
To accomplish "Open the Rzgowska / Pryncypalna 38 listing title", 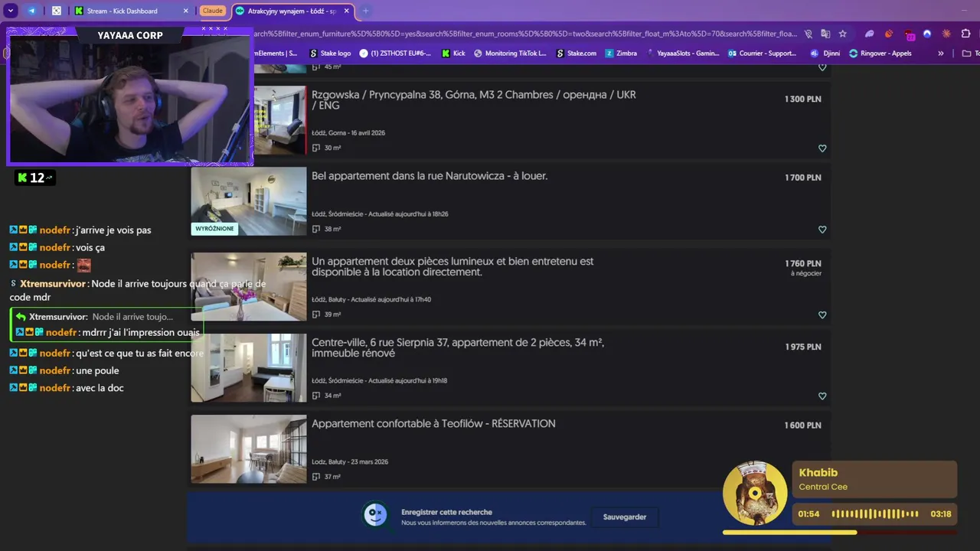I will (474, 99).
